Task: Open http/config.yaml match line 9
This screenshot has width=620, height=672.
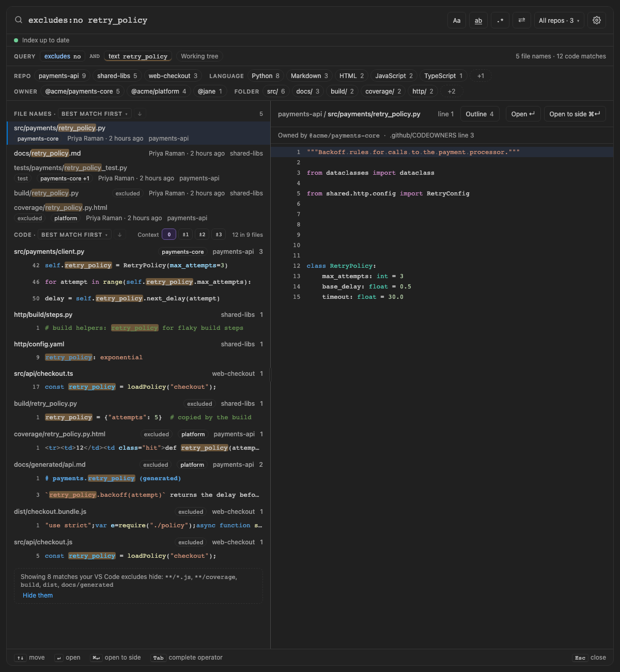Action: [138, 357]
